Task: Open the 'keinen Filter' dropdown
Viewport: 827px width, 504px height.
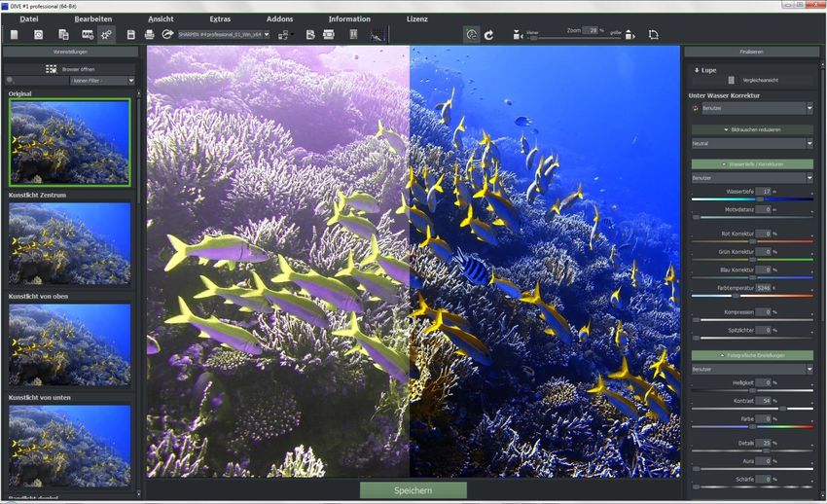Action: click(x=102, y=81)
